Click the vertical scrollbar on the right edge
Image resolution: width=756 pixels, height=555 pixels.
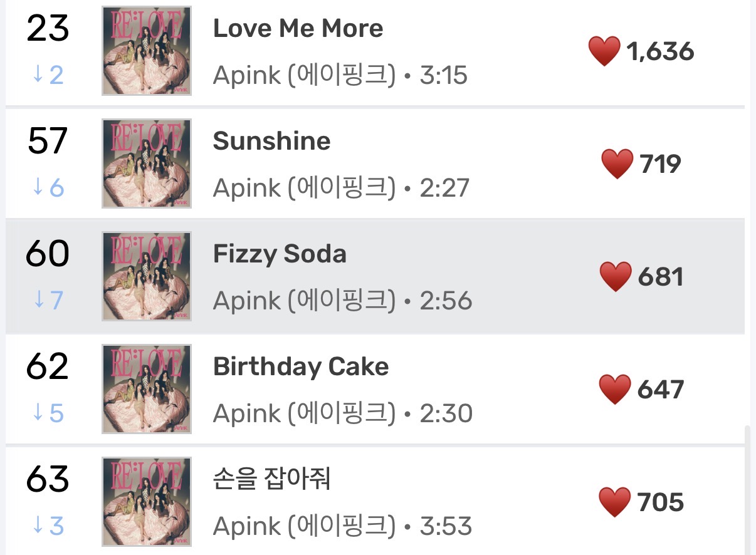coord(746,489)
